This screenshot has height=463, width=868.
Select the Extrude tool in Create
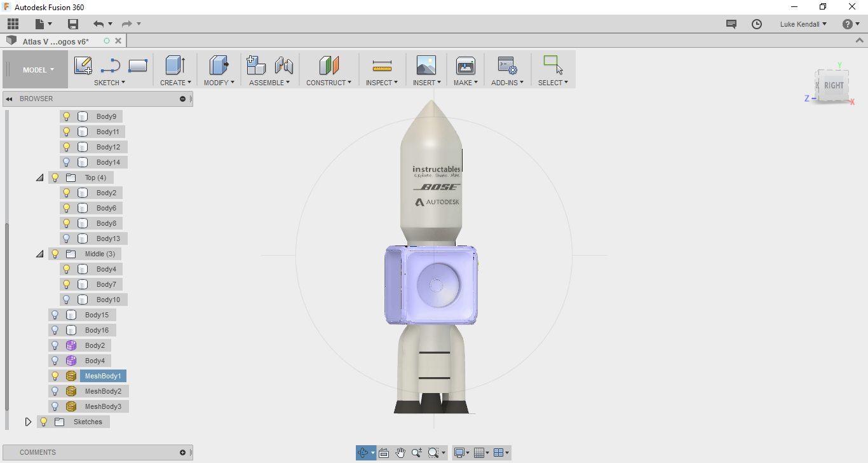click(x=175, y=66)
